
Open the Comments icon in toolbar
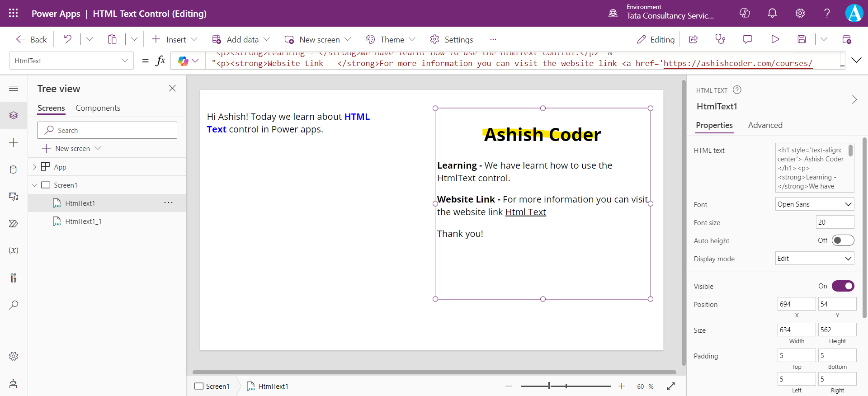coord(747,39)
